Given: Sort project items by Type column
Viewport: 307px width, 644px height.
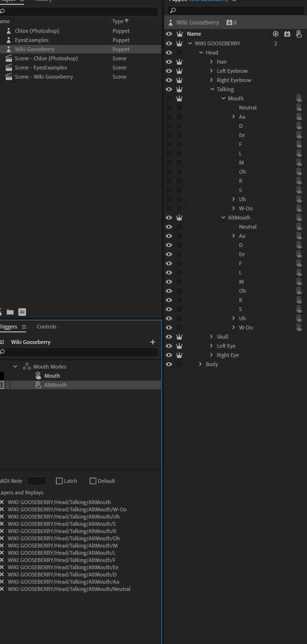Looking at the screenshot, I should click(120, 21).
